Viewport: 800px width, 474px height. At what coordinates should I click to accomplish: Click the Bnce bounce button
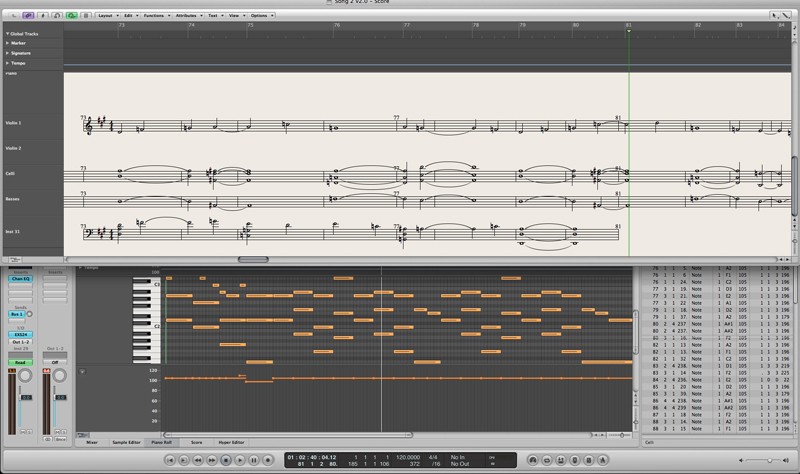(61, 439)
